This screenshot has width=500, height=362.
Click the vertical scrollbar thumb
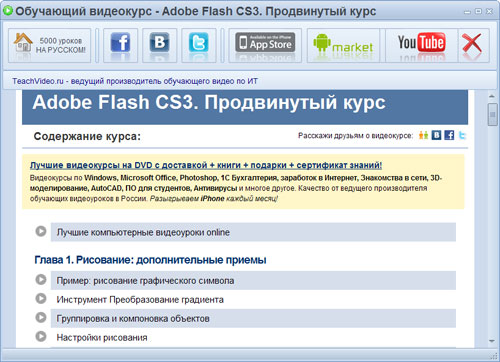pyautogui.click(x=492, y=114)
